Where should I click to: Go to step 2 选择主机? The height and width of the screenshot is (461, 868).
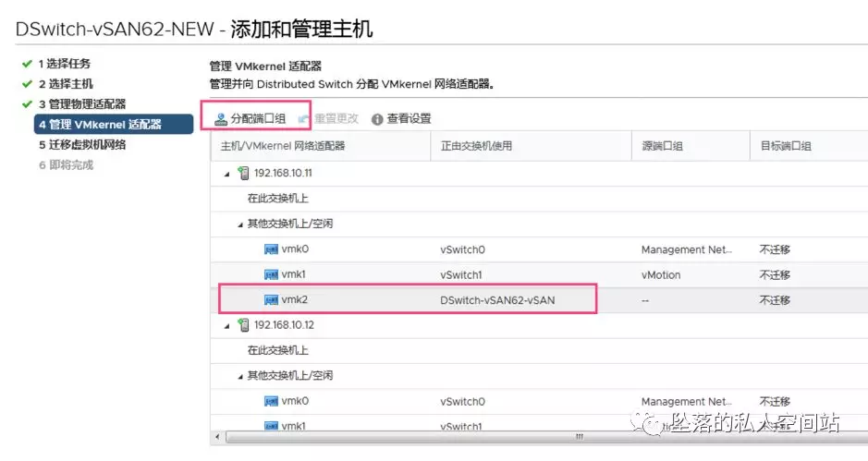tap(66, 83)
